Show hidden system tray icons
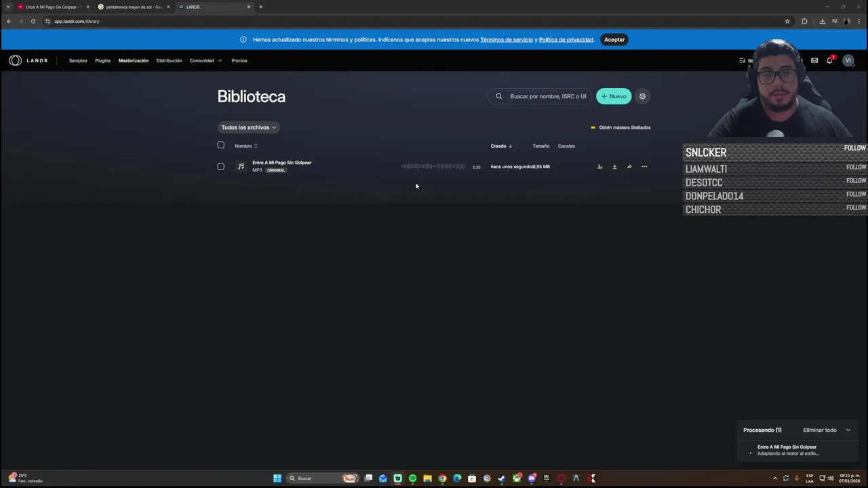 775,479
